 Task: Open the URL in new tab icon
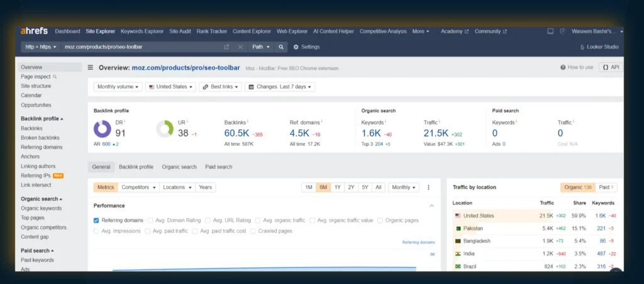click(x=226, y=47)
